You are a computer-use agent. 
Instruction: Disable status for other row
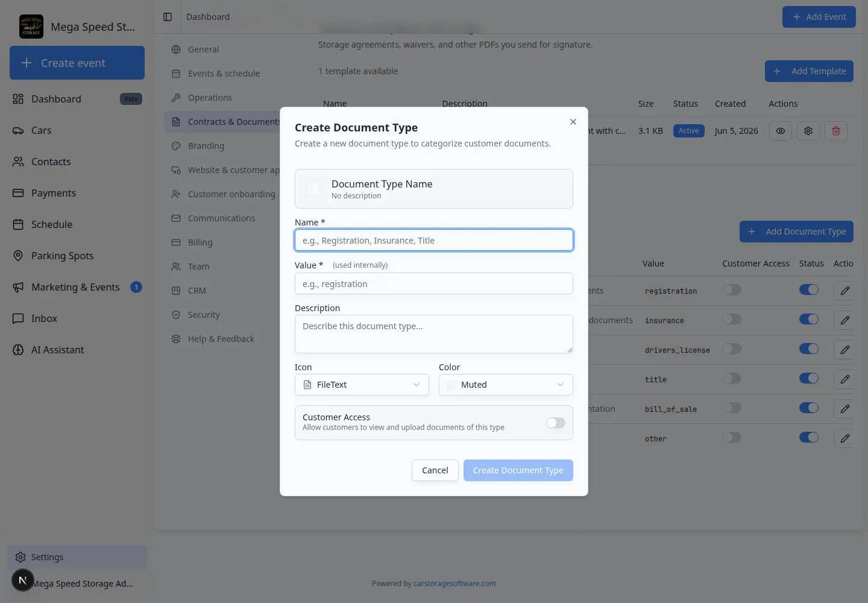point(809,438)
